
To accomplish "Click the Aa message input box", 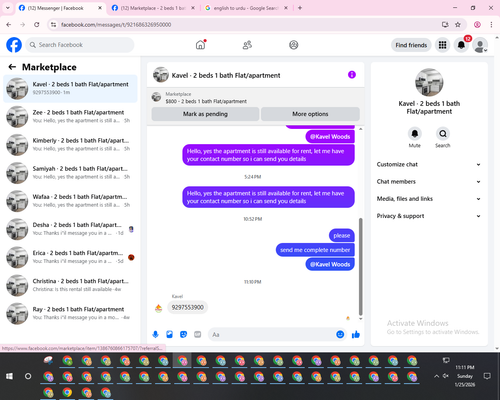I will tap(272, 334).
